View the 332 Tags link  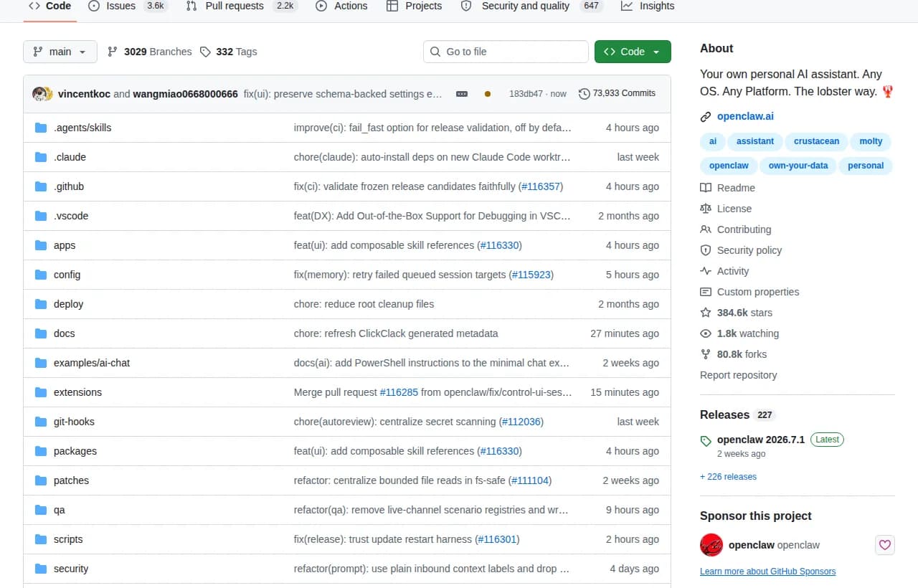pos(228,52)
